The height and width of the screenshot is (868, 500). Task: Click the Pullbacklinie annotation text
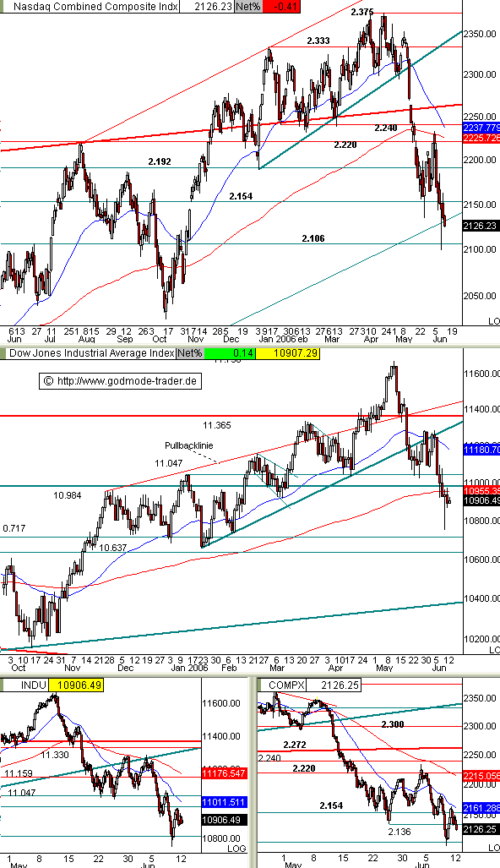tap(188, 445)
